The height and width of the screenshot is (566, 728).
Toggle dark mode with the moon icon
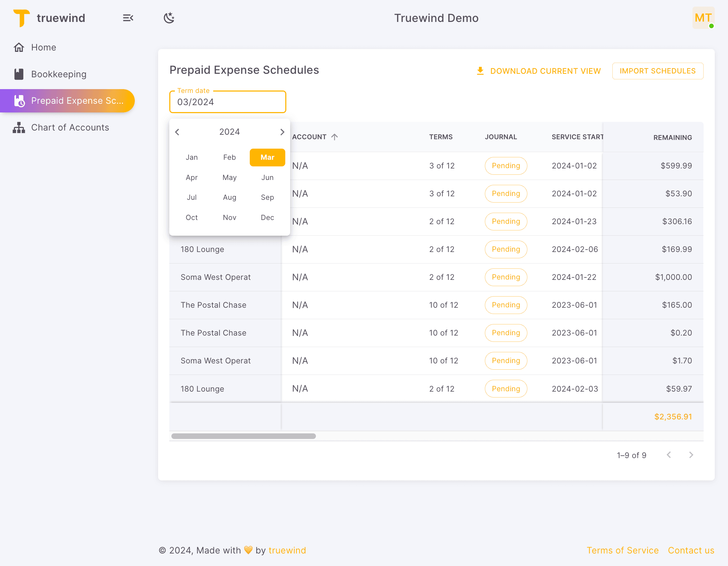tap(169, 18)
